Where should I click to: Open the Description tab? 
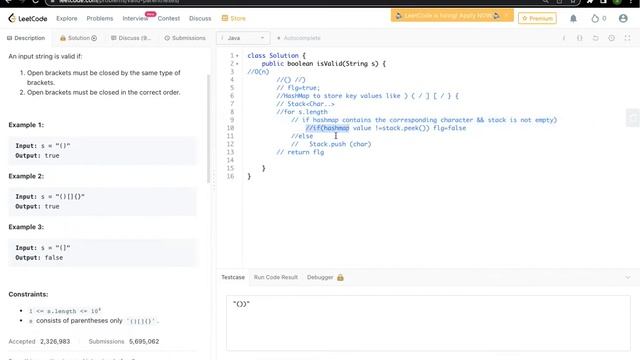tap(26, 38)
